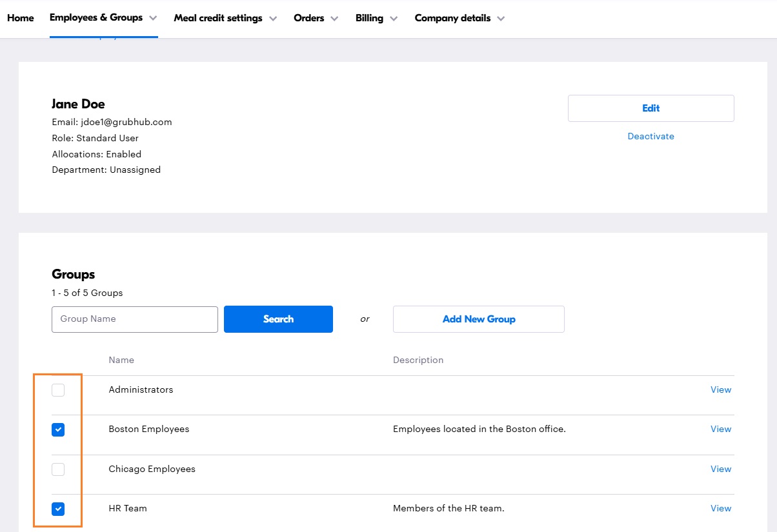Image resolution: width=777 pixels, height=532 pixels.
Task: Focus the Group Name search field
Action: click(x=135, y=319)
